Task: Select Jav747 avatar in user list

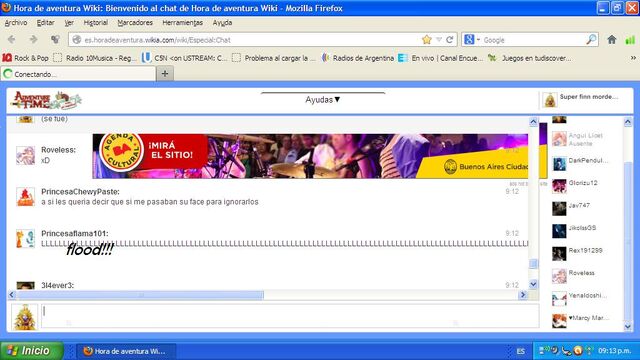Action: click(x=559, y=209)
